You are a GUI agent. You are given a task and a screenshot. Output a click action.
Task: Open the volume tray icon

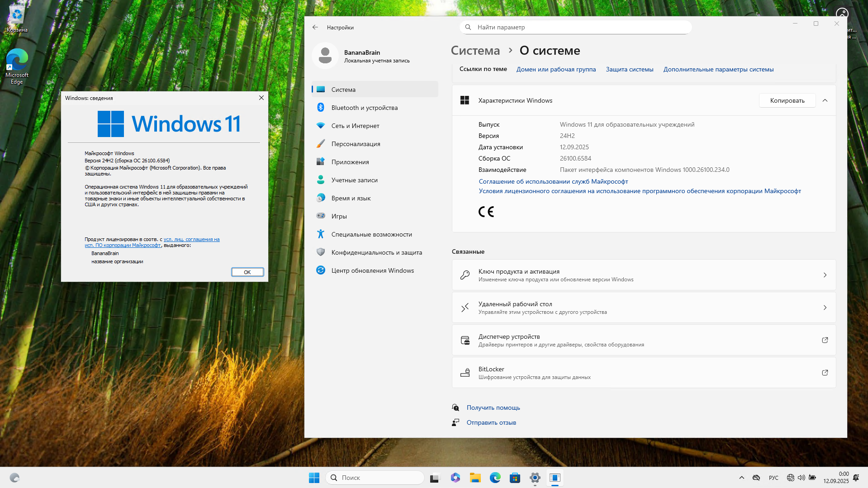[x=801, y=478]
